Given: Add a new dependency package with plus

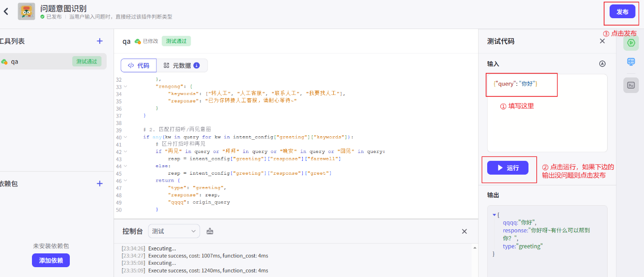Looking at the screenshot, I should click(x=100, y=184).
